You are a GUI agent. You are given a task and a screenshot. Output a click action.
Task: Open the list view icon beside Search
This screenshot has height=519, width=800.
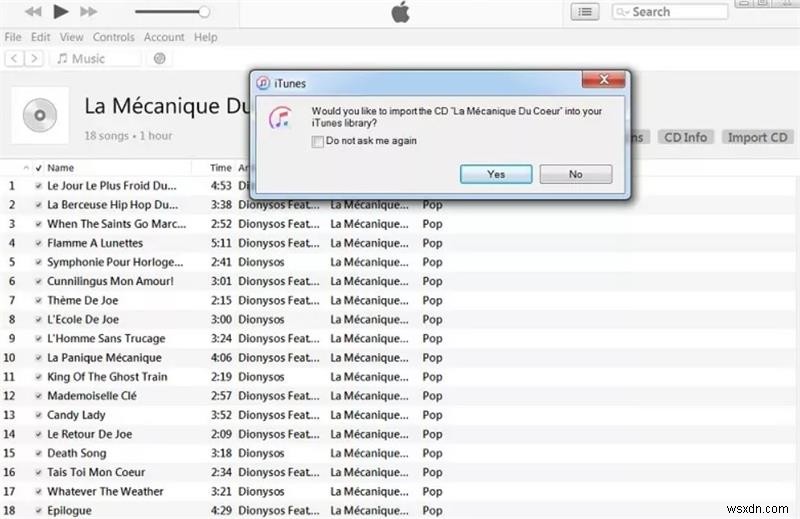(x=585, y=12)
